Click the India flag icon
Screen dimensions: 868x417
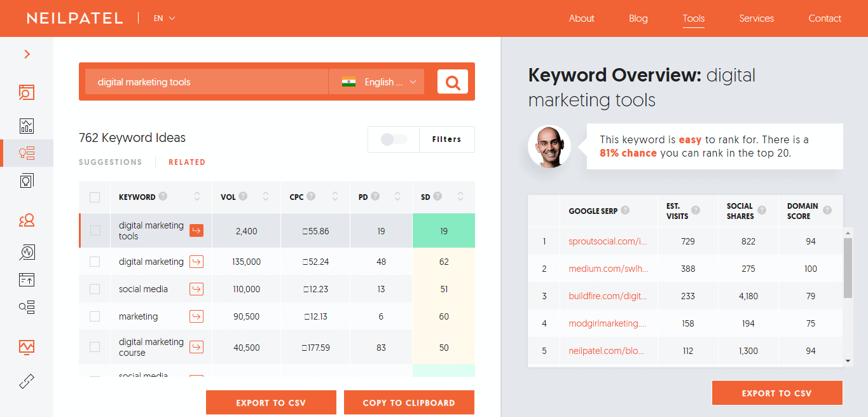pos(348,81)
